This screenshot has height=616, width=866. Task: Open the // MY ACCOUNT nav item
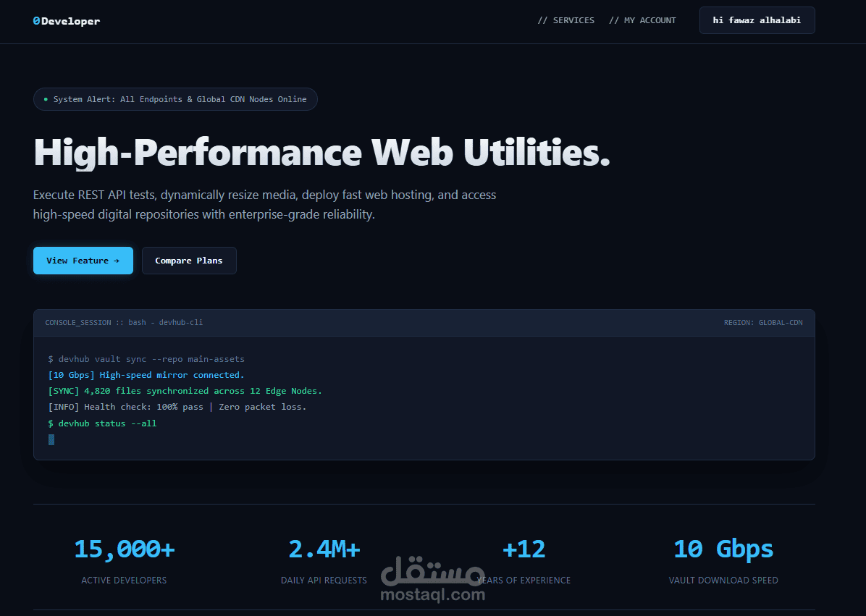click(642, 20)
